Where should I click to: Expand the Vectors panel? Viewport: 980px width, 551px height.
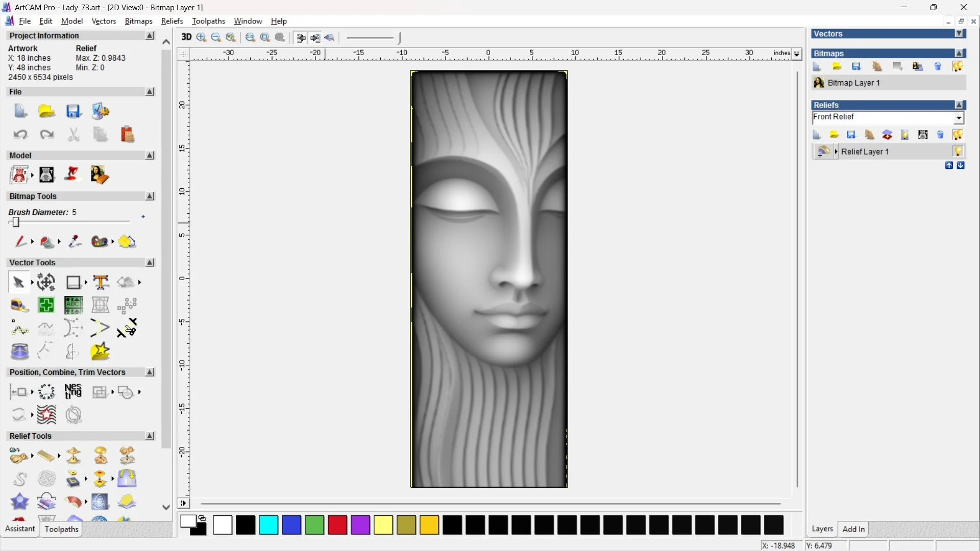pos(959,34)
